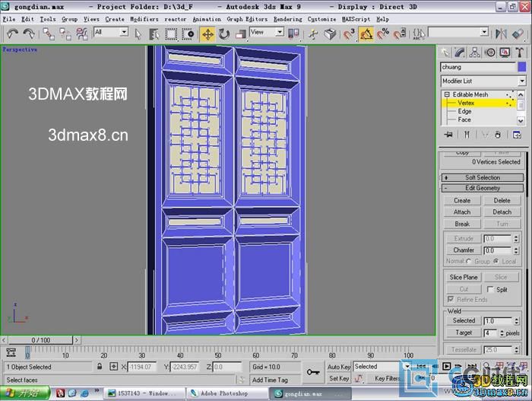
Task: Click the Select and Manipulate icon
Action: click(x=313, y=33)
